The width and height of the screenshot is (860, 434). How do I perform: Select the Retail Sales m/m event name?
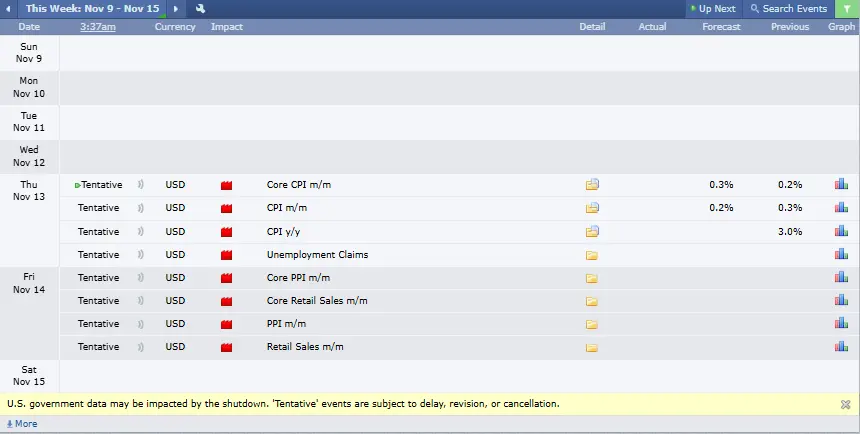pos(305,347)
